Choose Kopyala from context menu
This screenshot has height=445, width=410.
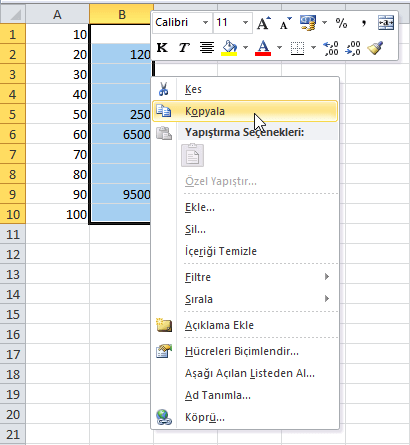(245, 111)
